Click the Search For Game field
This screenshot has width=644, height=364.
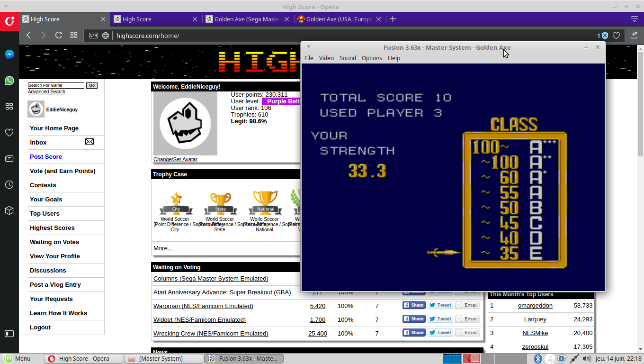click(x=56, y=85)
